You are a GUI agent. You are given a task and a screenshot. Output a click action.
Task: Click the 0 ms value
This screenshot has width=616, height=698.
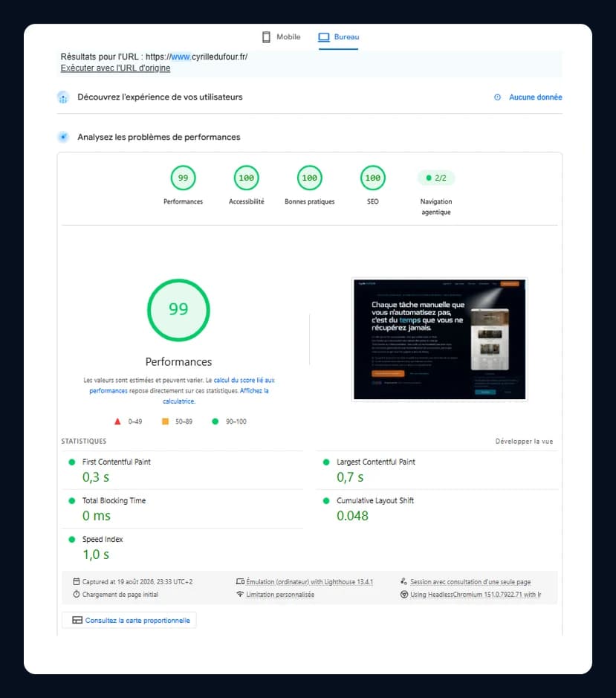click(x=96, y=516)
